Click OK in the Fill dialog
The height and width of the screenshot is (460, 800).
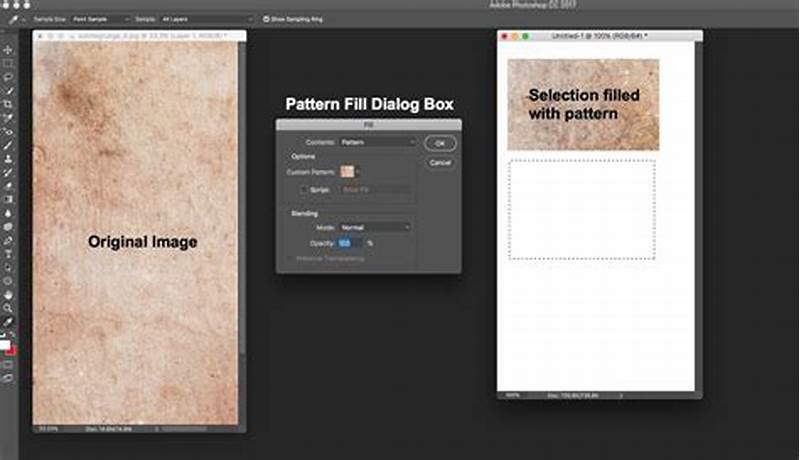pyautogui.click(x=440, y=144)
